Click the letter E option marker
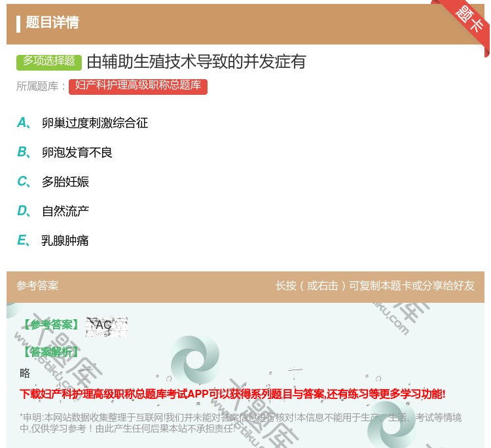The width and height of the screenshot is (491, 448). (24, 240)
